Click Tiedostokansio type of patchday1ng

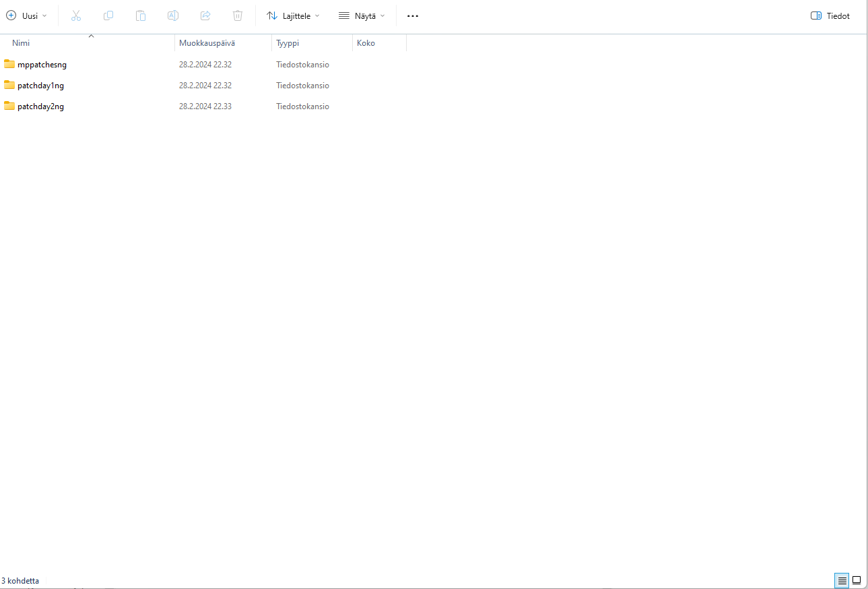[x=302, y=86]
